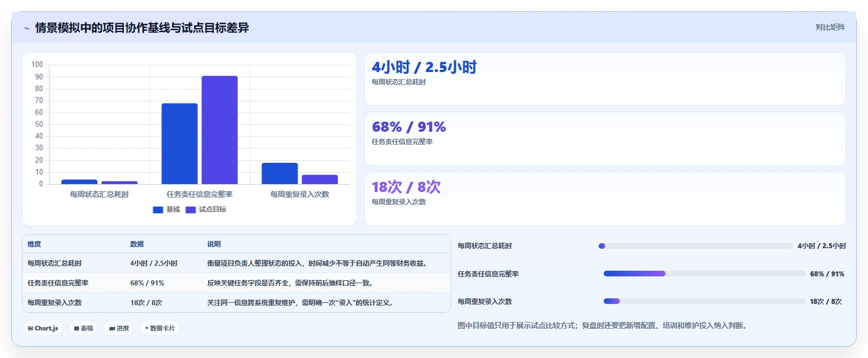The width and height of the screenshot is (868, 358).
Task: Click the 68% / 91% value beside its progress bar
Action: coord(827,274)
